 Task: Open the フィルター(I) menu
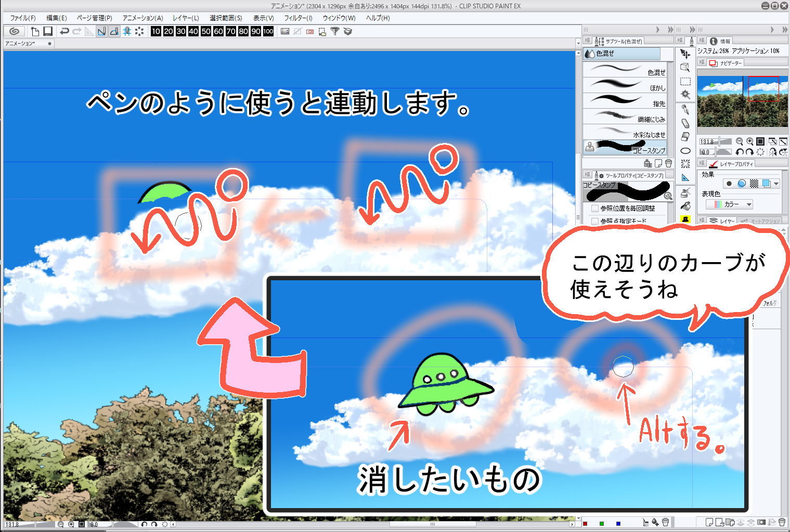(x=299, y=18)
